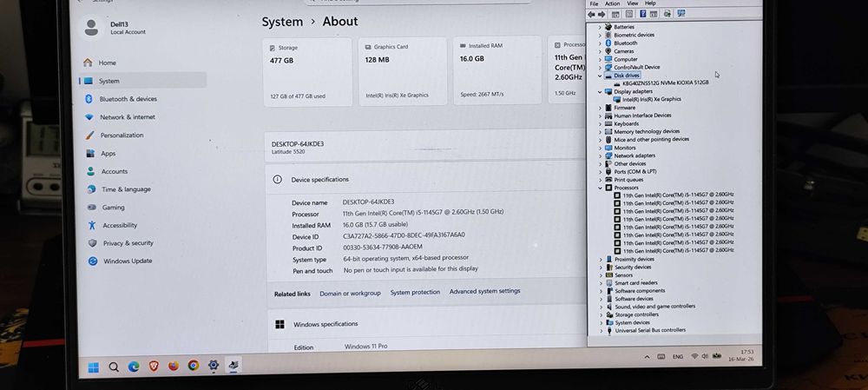The width and height of the screenshot is (868, 390).
Task: Expand Sound, video and game controllers
Action: pyautogui.click(x=602, y=307)
